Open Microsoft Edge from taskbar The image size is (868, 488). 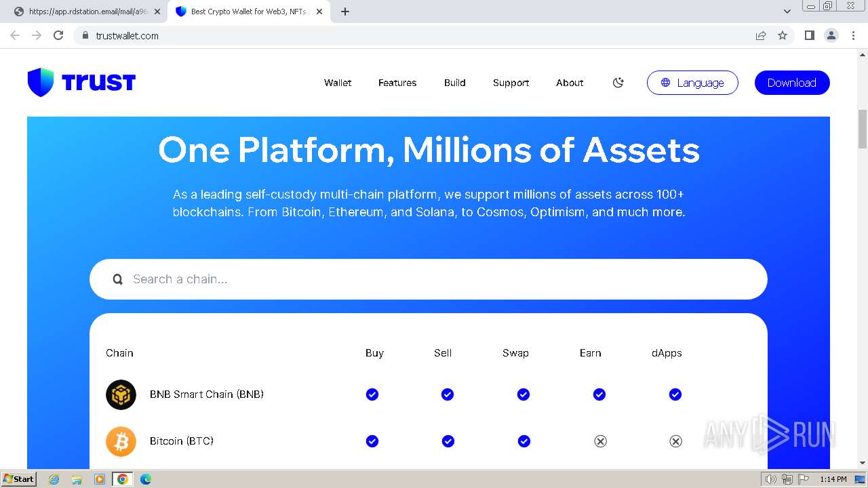coord(145,479)
